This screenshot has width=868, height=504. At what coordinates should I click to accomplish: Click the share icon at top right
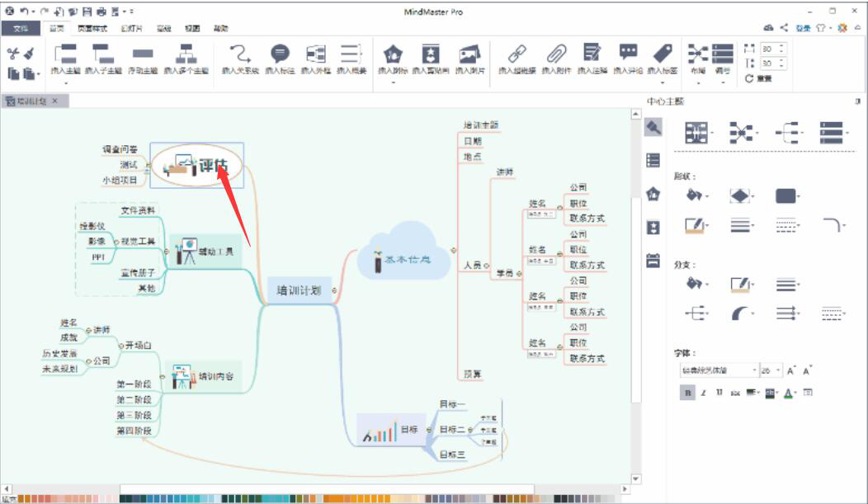784,28
